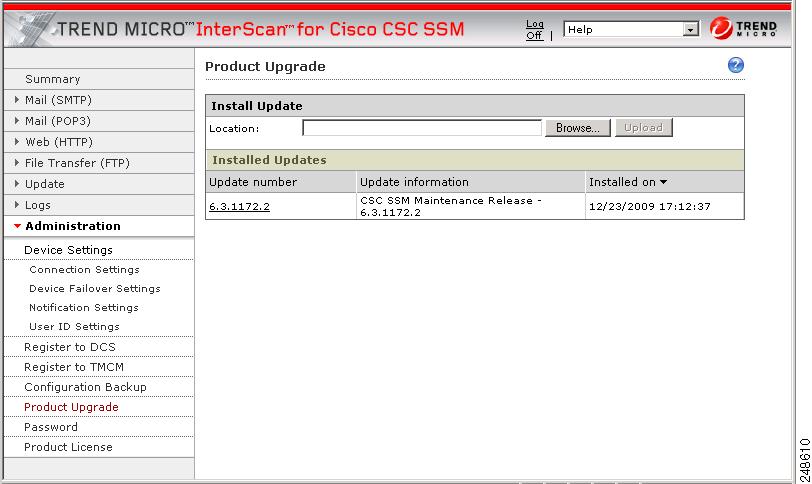Image resolution: width=812 pixels, height=484 pixels.
Task: Open the blue help question mark icon
Action: point(735,65)
